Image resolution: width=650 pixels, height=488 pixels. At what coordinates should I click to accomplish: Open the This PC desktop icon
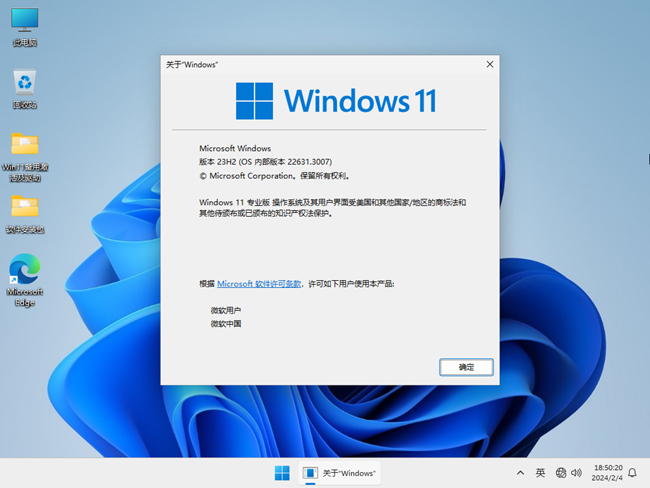coord(24,27)
